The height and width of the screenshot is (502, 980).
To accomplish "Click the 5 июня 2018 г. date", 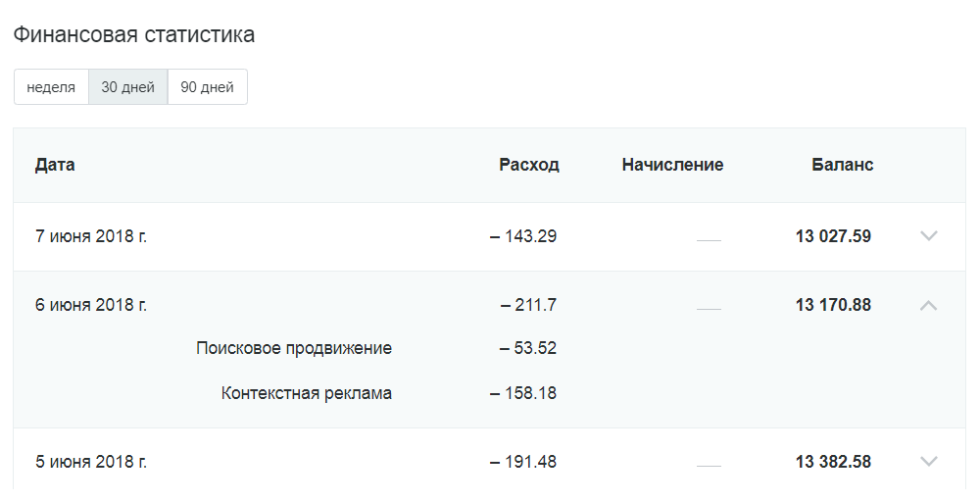I will pos(91,462).
